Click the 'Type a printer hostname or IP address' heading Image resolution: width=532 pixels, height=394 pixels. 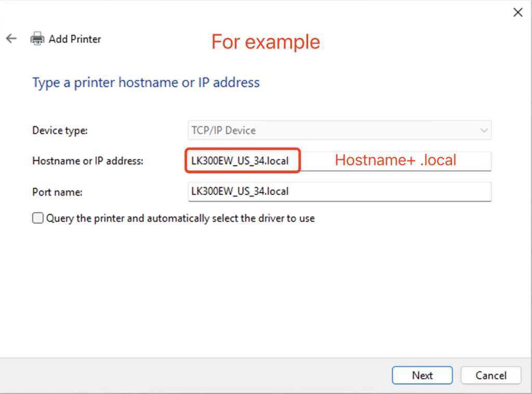click(x=146, y=83)
